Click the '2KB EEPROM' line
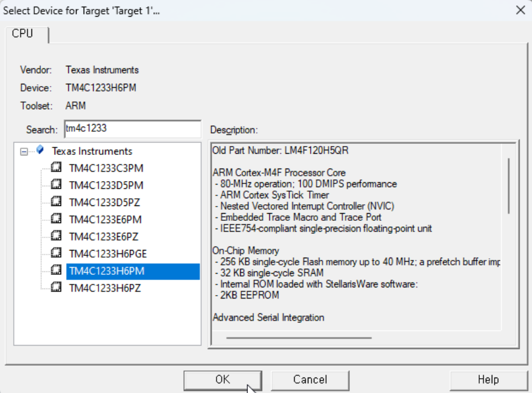532x393 pixels. [247, 295]
